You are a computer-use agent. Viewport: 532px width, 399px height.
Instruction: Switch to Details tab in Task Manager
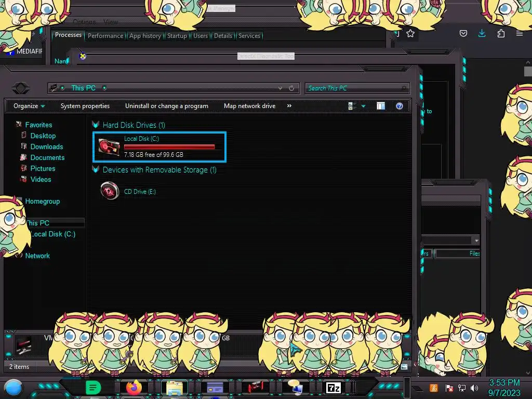[223, 36]
